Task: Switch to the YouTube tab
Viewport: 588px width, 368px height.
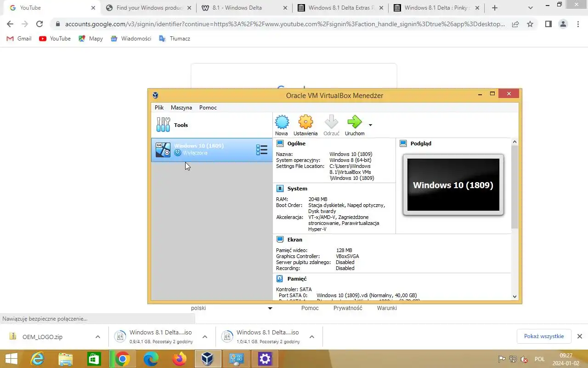Action: coord(51,8)
